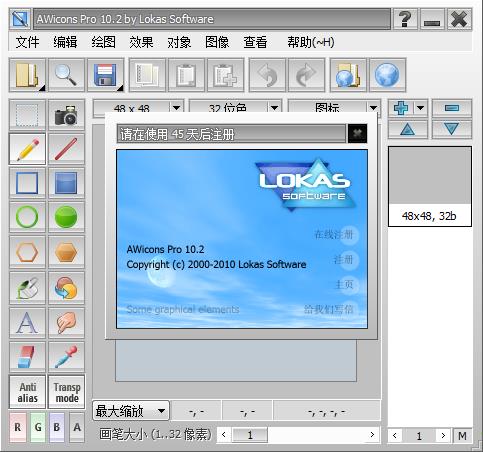
Task: Select the eyedropper color picker tool
Action: click(66, 357)
